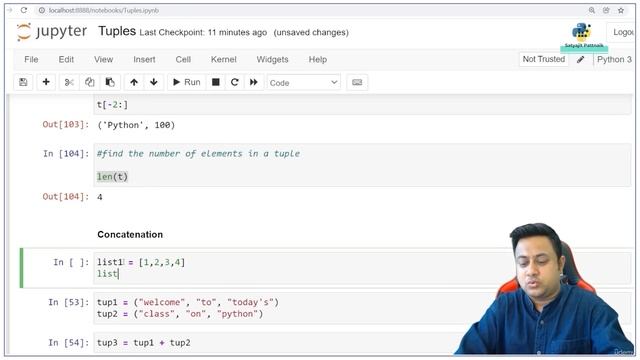Click the browser zoom magnifier icon
Image resolution: width=640 pixels, height=360 pixels.
point(591,10)
